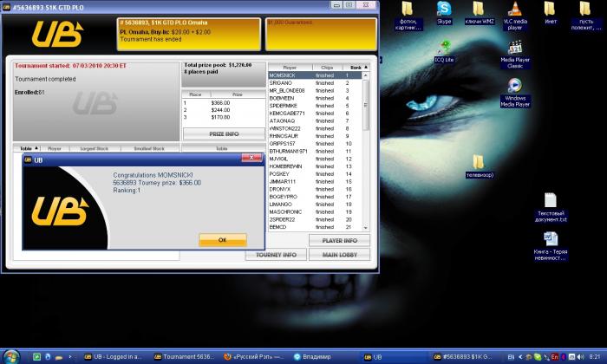Select MOMSNICK row in player list
The image size is (607, 364).
[315, 75]
